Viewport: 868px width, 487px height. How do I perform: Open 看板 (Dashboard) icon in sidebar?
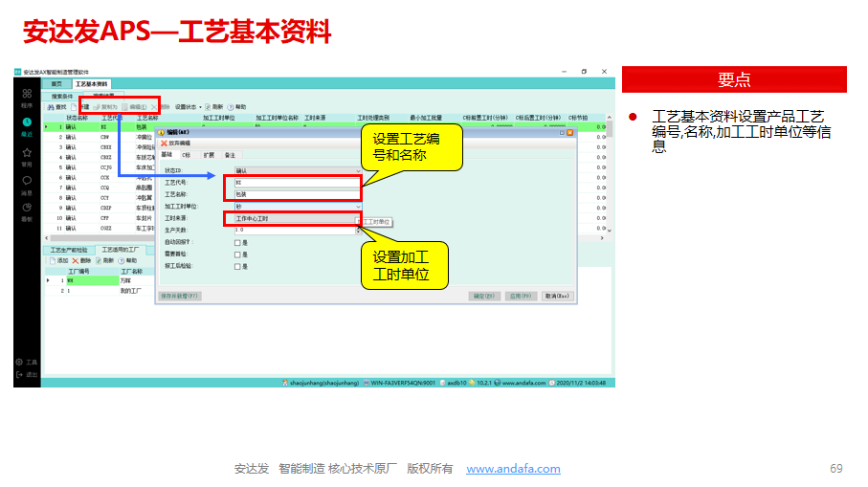tap(27, 210)
